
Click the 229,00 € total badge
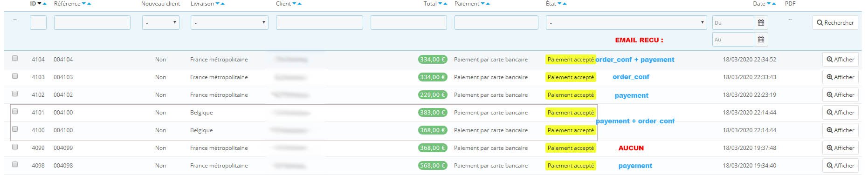pos(433,95)
